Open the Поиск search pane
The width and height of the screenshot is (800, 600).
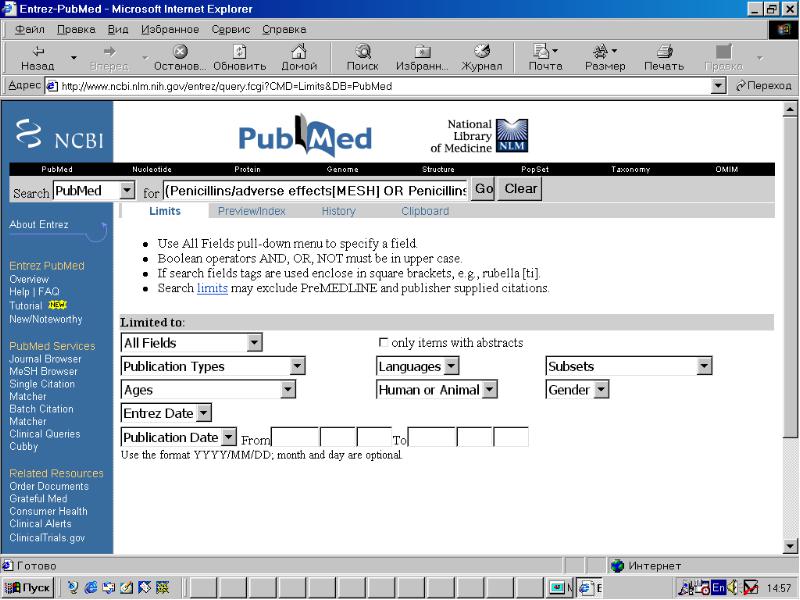(x=362, y=58)
